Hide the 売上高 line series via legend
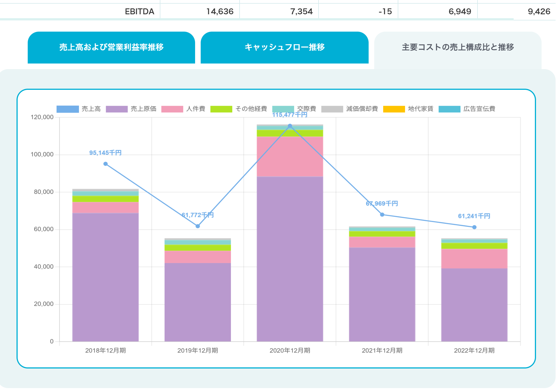Viewport: 557px width, 392px height. 67,108
